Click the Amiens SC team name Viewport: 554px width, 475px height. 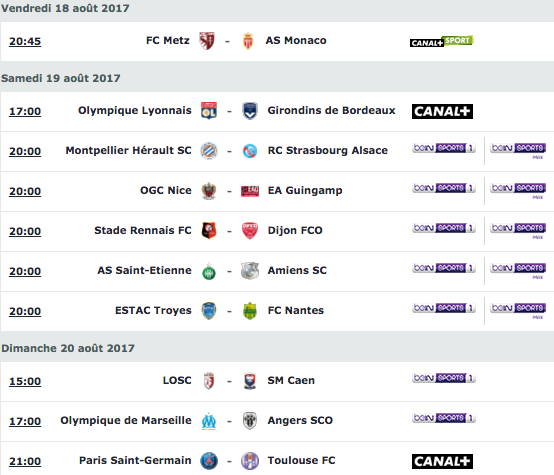(297, 270)
